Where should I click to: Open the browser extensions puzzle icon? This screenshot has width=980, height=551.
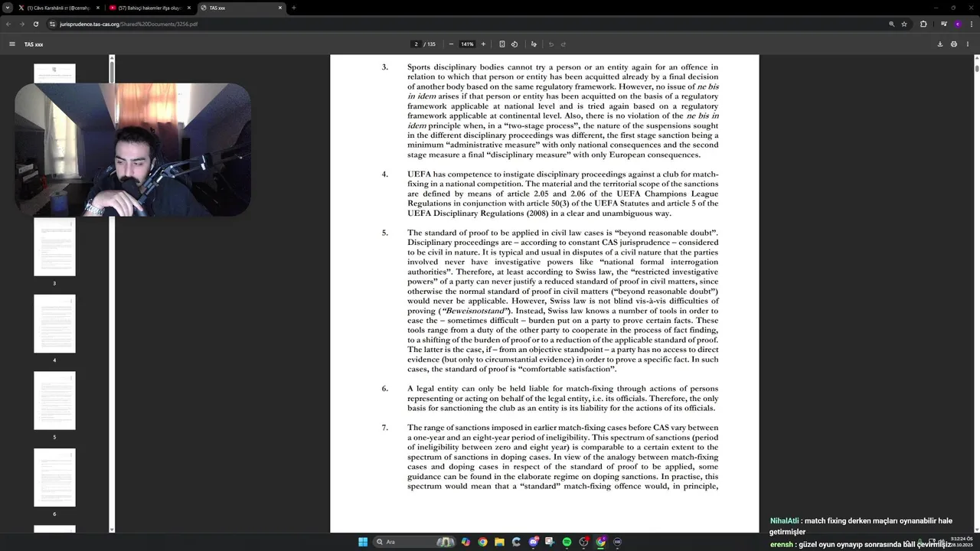(x=923, y=24)
